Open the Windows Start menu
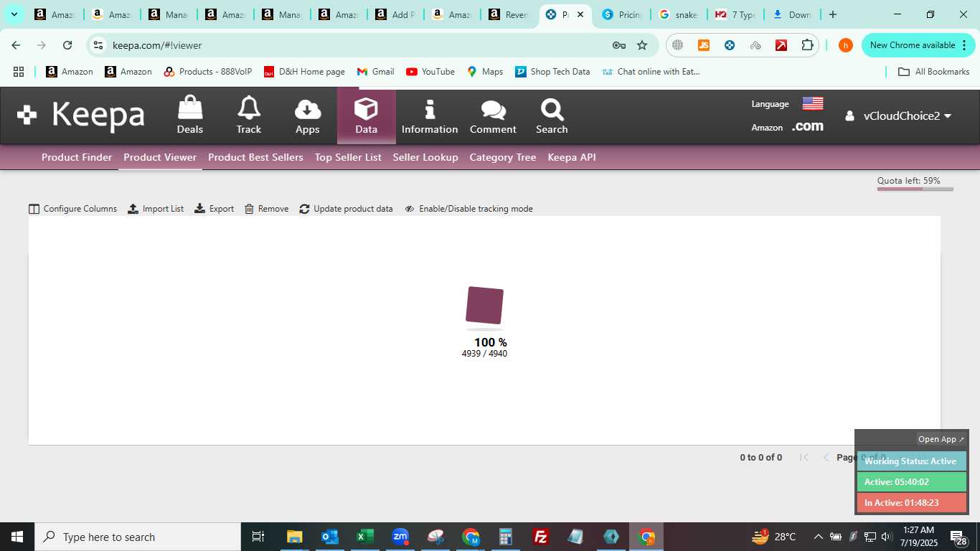The image size is (980, 551). click(17, 537)
